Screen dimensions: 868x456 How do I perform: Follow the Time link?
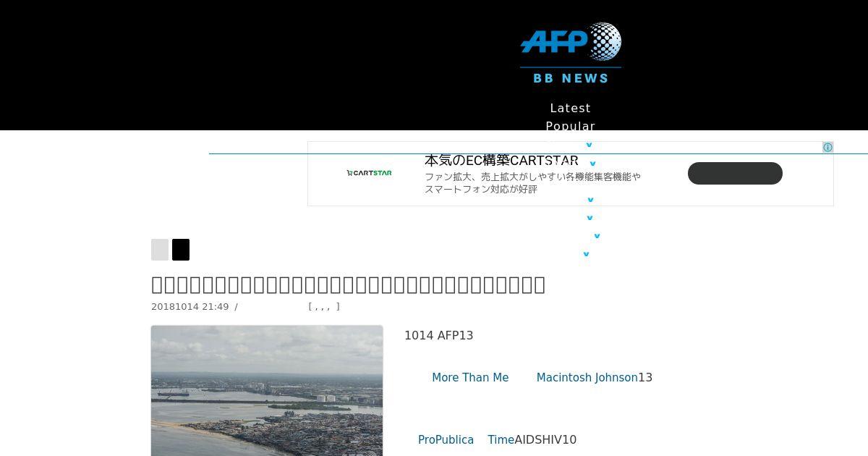click(x=501, y=440)
